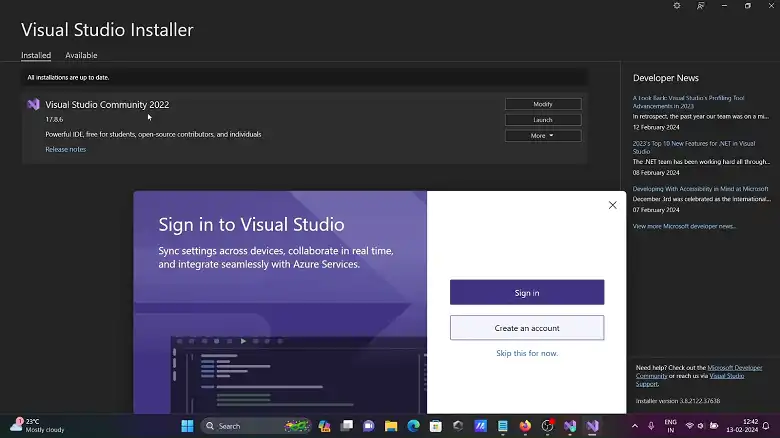Open the Release notes link
Screen dimensions: 780x438
[x=66, y=149]
